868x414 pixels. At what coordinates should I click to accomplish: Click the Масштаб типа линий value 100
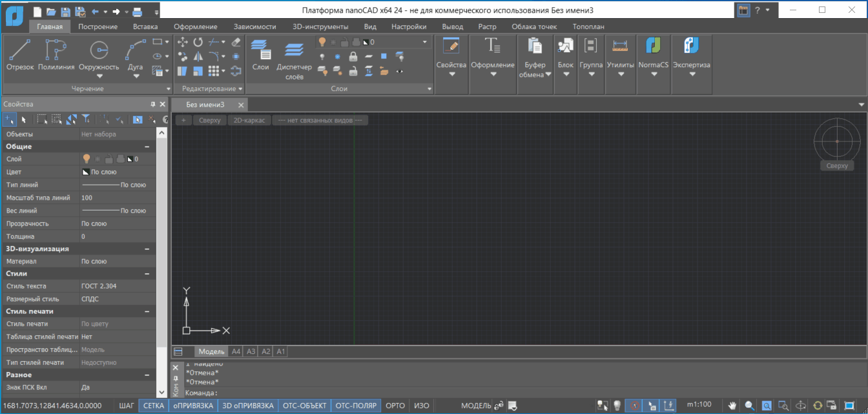pos(118,198)
